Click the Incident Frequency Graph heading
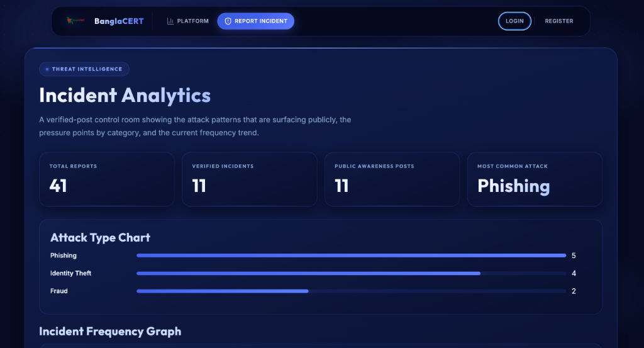644x348 pixels. coord(110,331)
